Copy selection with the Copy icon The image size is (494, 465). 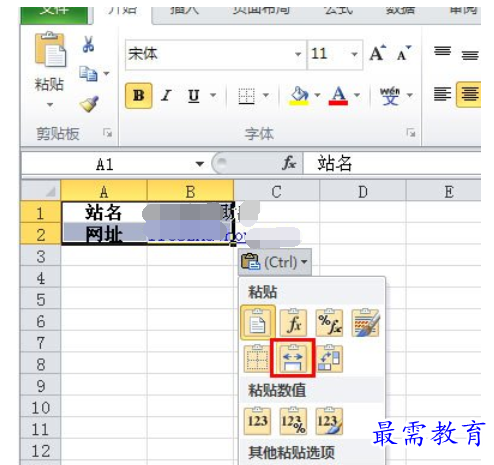click(x=88, y=74)
